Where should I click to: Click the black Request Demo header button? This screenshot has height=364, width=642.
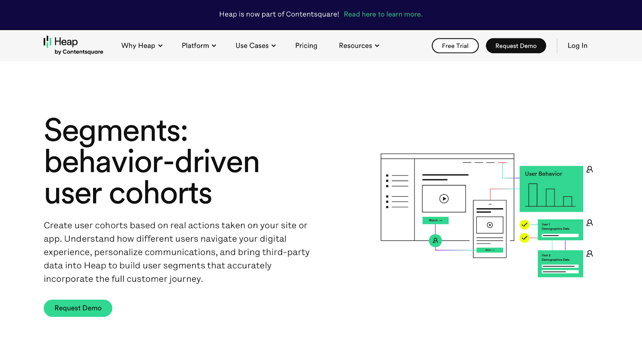[516, 46]
